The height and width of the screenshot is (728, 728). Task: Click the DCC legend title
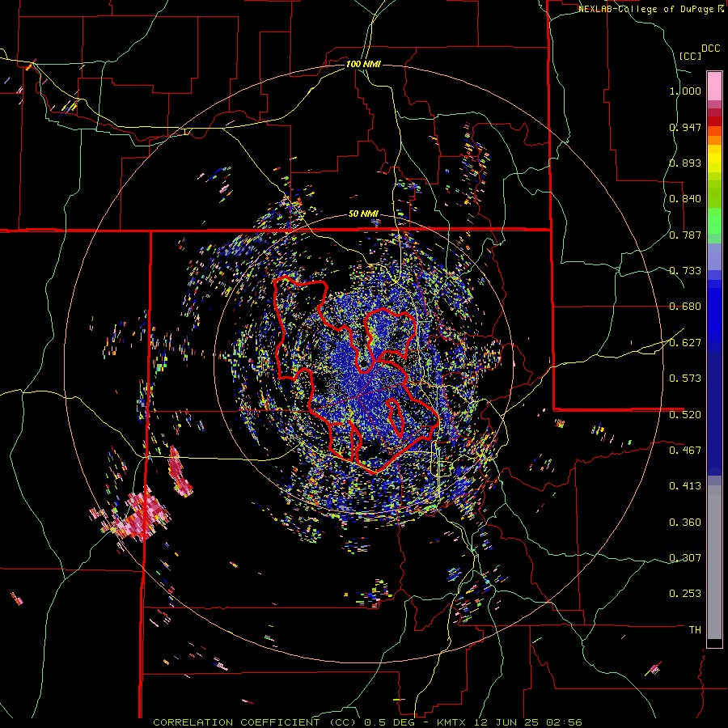710,49
